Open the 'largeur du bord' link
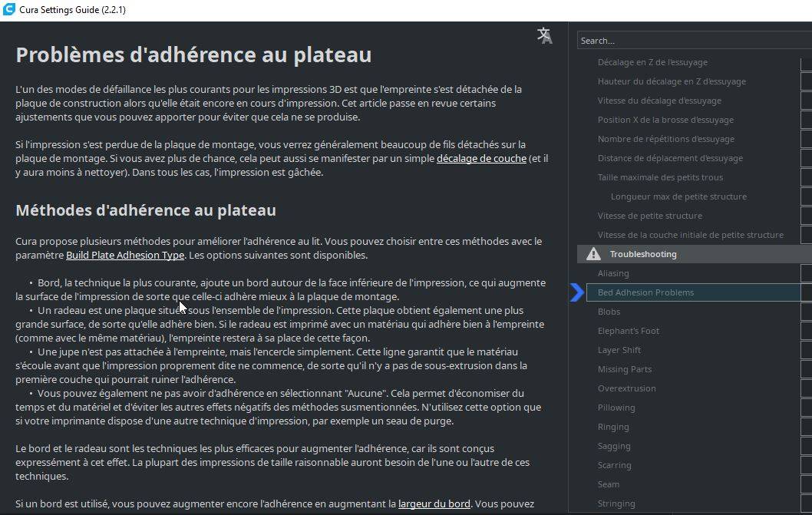This screenshot has height=515, width=812. [x=434, y=503]
